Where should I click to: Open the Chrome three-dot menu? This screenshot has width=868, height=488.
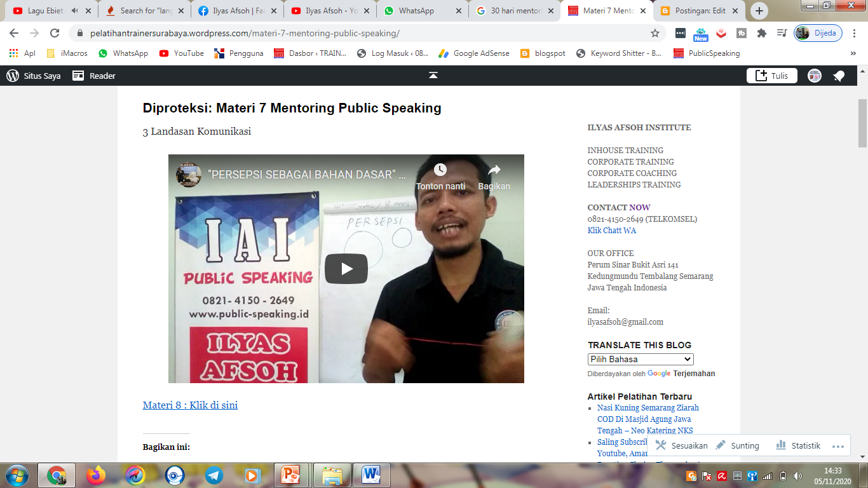(x=855, y=33)
